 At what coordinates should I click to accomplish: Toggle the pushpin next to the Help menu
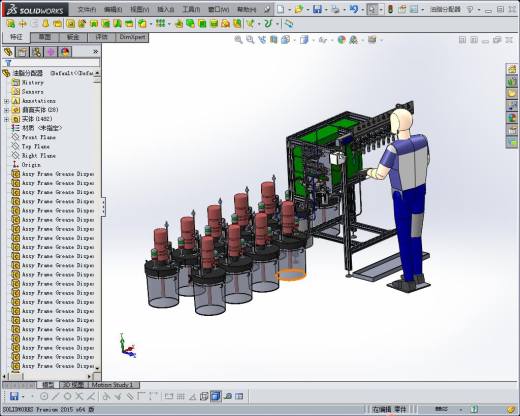click(267, 10)
